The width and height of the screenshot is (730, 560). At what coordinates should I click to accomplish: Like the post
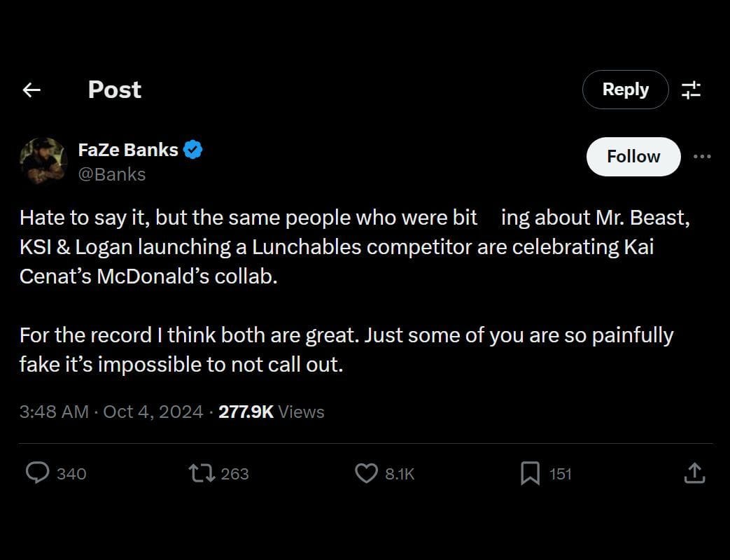click(366, 473)
